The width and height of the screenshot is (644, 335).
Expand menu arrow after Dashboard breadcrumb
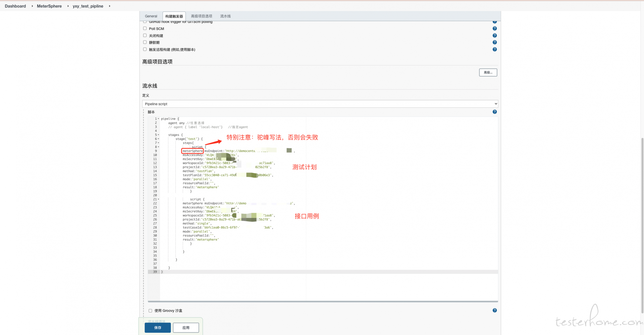pos(32,6)
